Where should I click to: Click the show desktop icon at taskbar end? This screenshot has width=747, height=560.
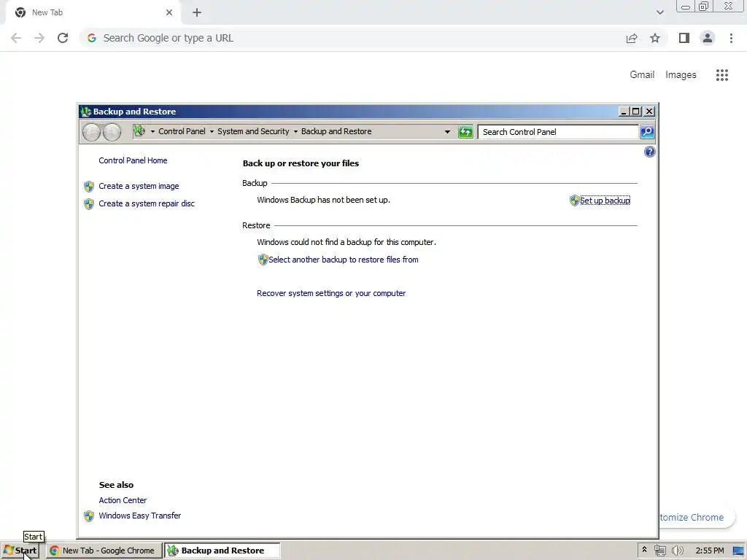point(738,551)
